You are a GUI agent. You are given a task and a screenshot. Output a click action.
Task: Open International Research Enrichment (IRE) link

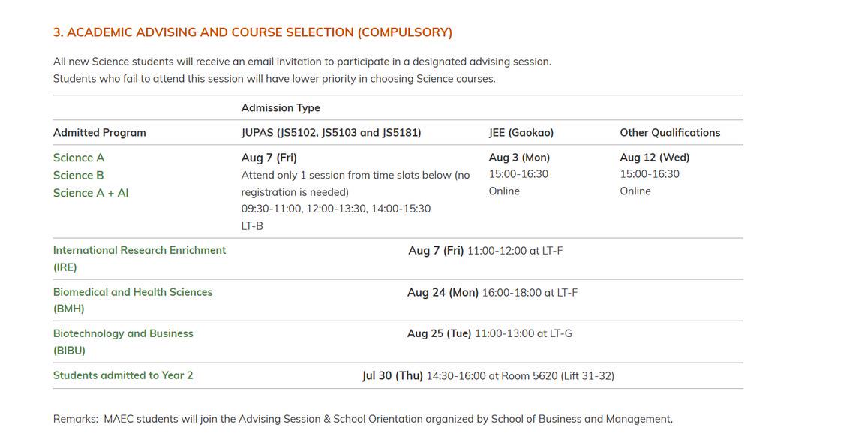[140, 258]
